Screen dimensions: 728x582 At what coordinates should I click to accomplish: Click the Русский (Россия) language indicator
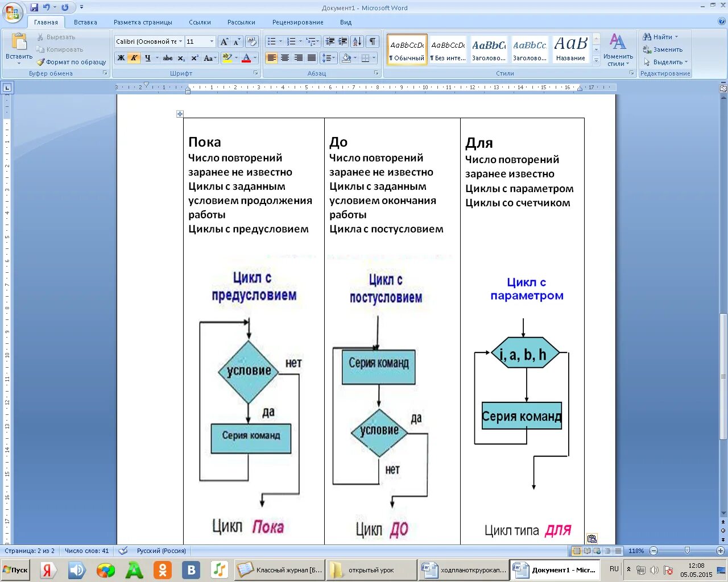pyautogui.click(x=162, y=551)
